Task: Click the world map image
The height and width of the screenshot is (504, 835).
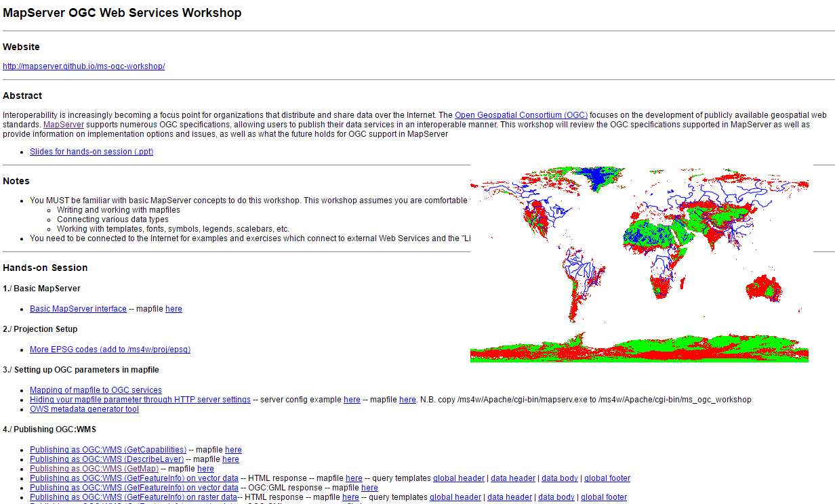Action: [640, 264]
